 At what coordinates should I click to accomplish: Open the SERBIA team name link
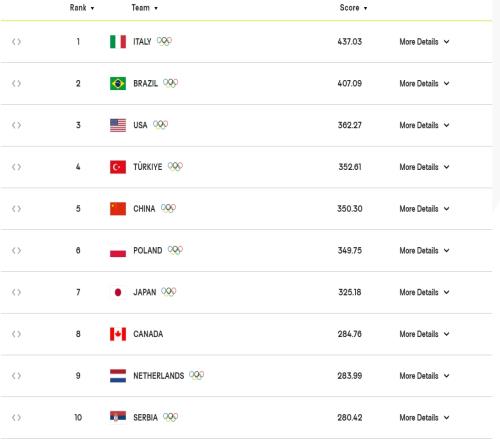coord(145,417)
